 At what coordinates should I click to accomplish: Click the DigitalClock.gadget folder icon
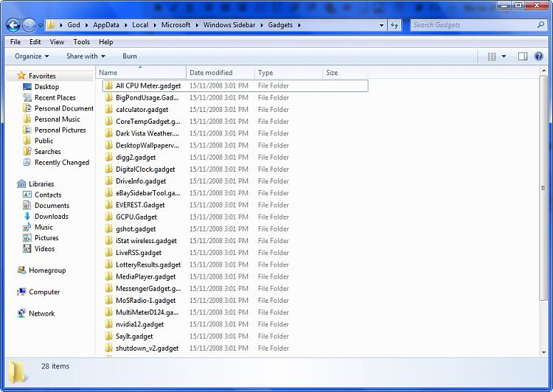point(109,169)
